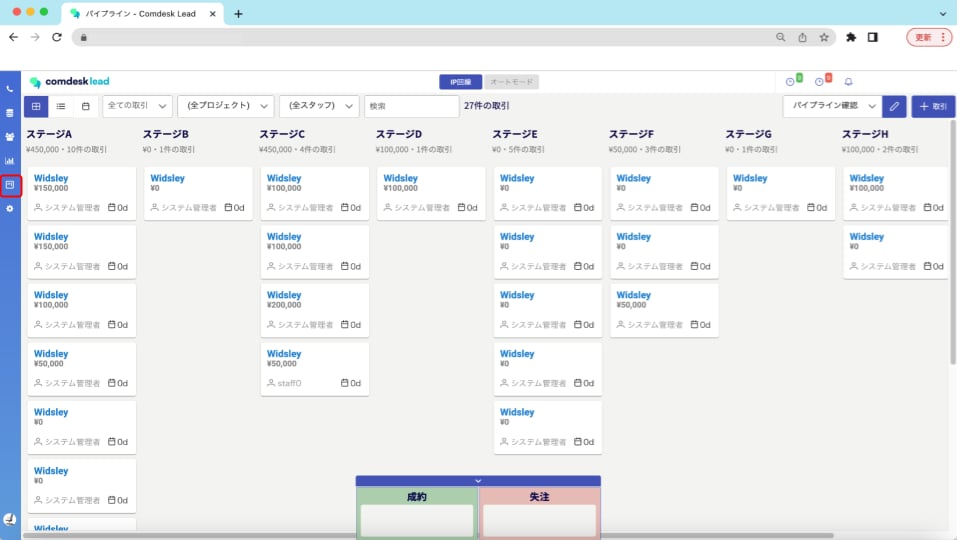
Task: Click the user avatar at sidebar bottom
Action: (10, 520)
